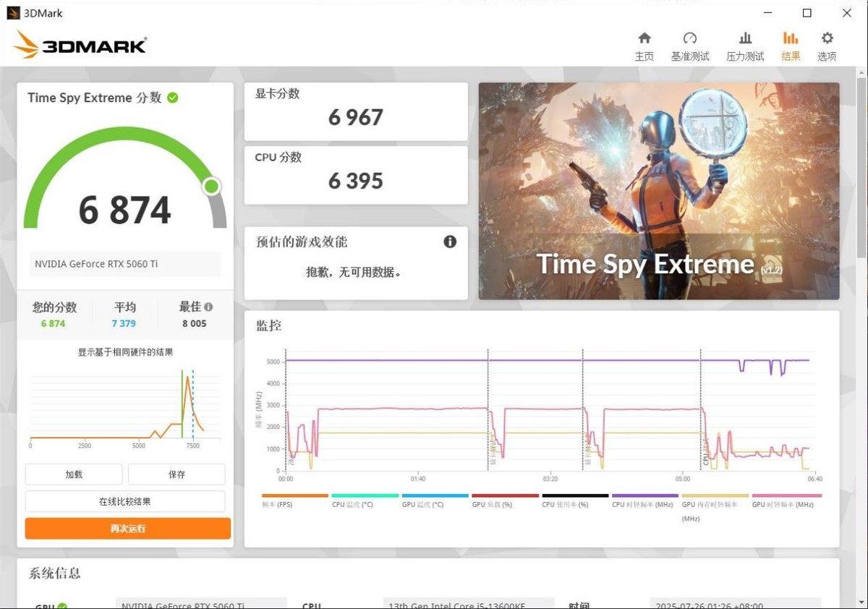Viewport: 868px width, 609px height.
Task: Click the info icon next to 最佳
Action: click(208, 307)
